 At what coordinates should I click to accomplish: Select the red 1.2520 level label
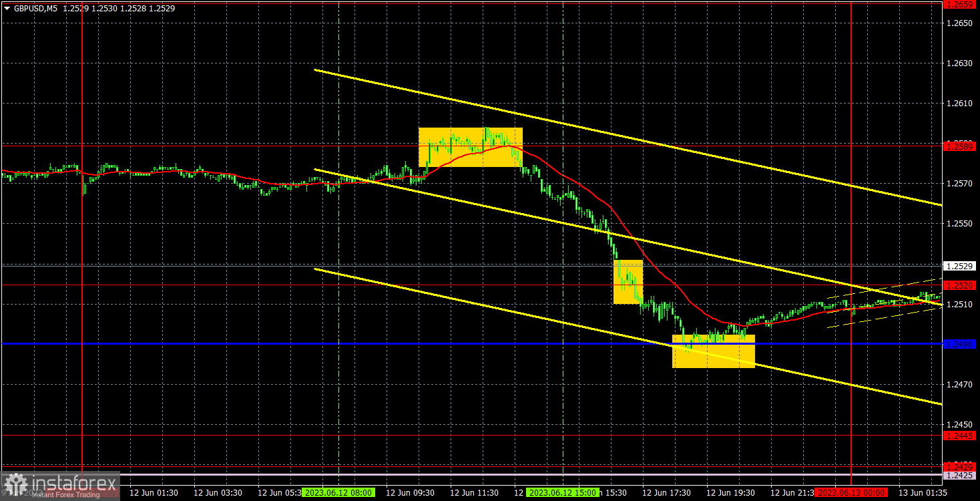[961, 285]
